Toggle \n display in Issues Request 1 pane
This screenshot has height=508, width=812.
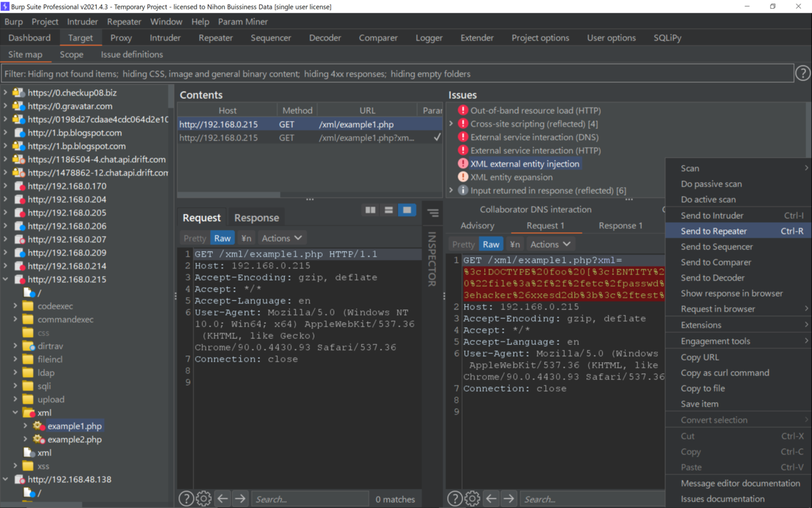click(x=515, y=244)
